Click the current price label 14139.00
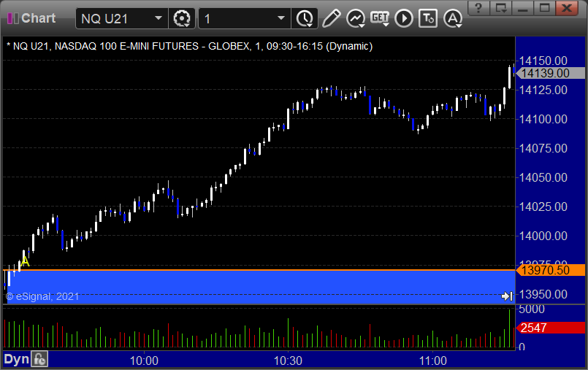Image resolution: width=588 pixels, height=370 pixels. pos(551,73)
